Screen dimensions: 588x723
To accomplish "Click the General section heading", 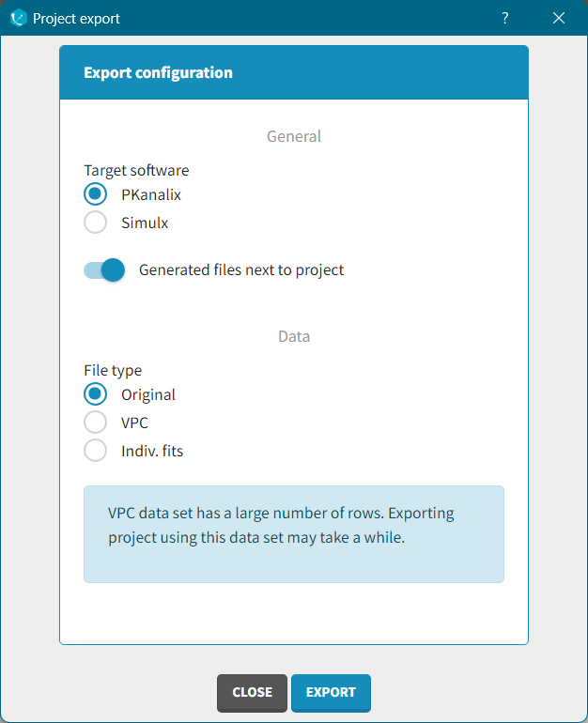I will tap(293, 136).
